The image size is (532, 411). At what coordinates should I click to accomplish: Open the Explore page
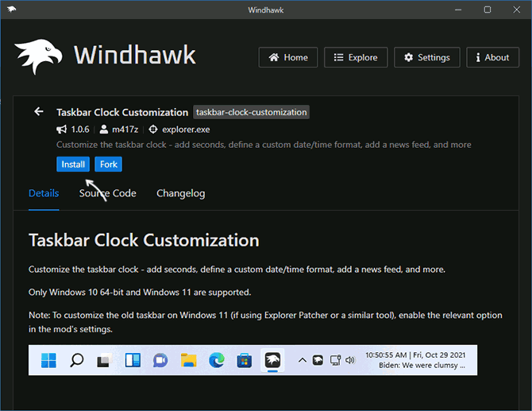[356, 57]
